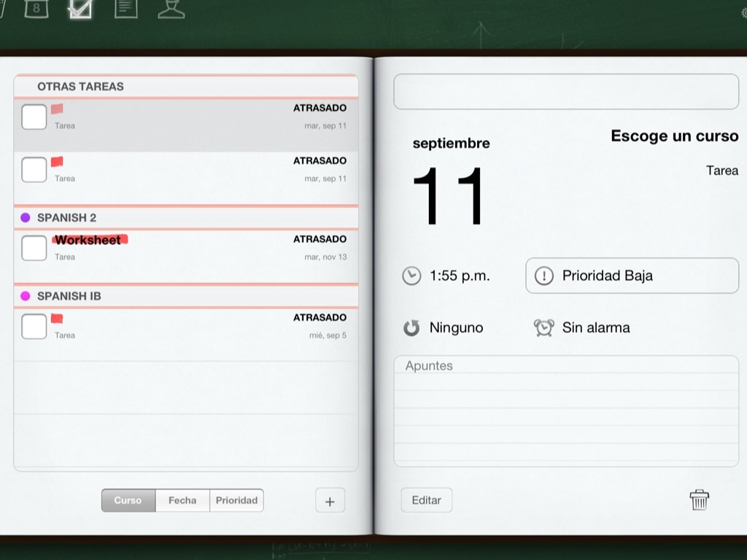
Task: Open settings gear in top right corner
Action: coord(743,10)
